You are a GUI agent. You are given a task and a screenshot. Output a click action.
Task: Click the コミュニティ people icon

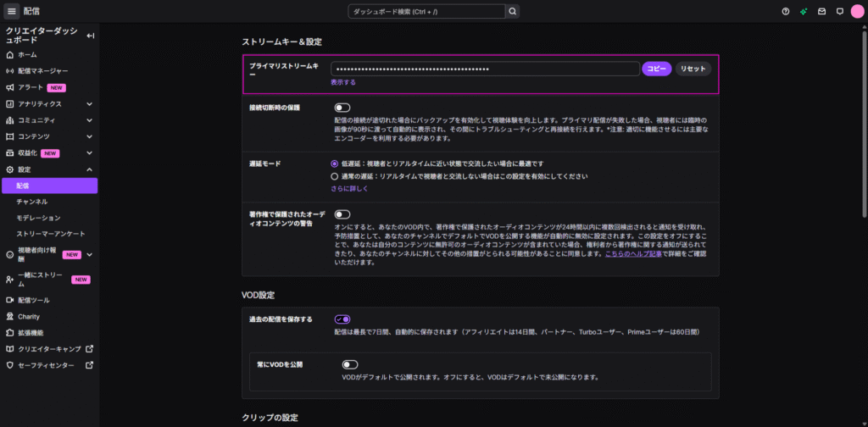click(9, 120)
